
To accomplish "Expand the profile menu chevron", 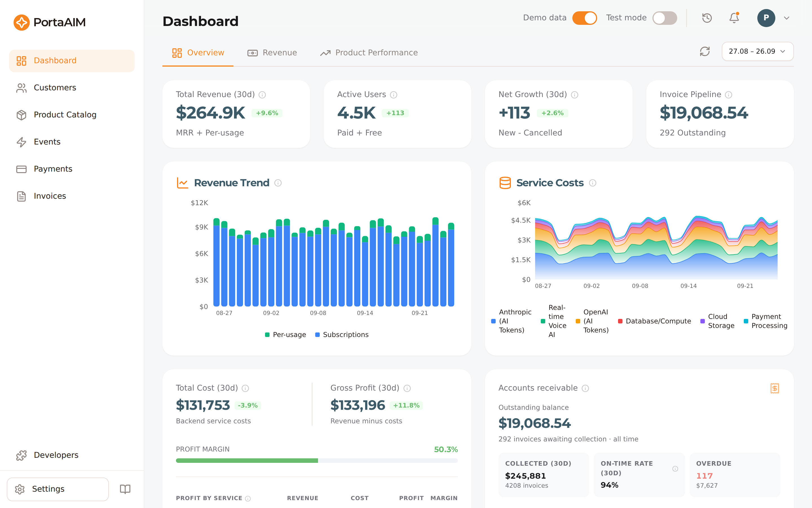I will (787, 18).
